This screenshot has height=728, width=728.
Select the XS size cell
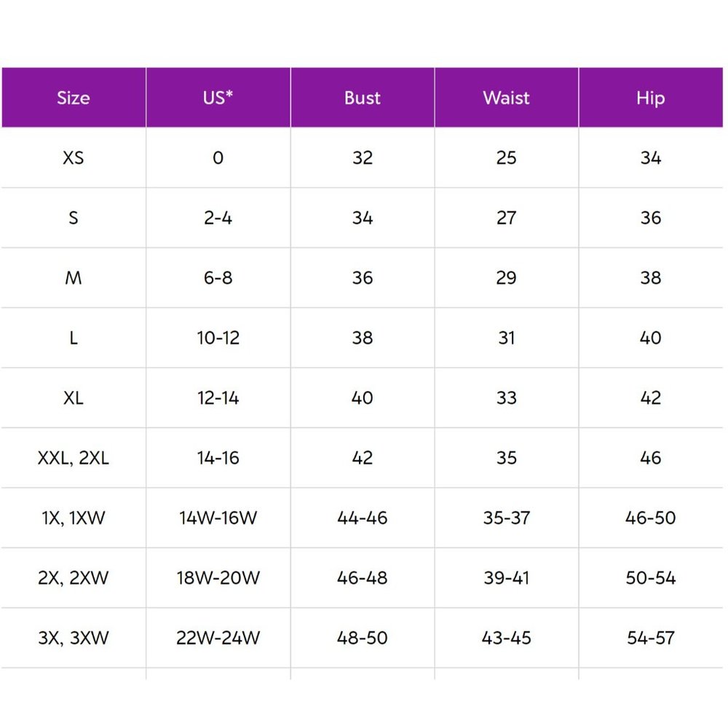pos(74,158)
